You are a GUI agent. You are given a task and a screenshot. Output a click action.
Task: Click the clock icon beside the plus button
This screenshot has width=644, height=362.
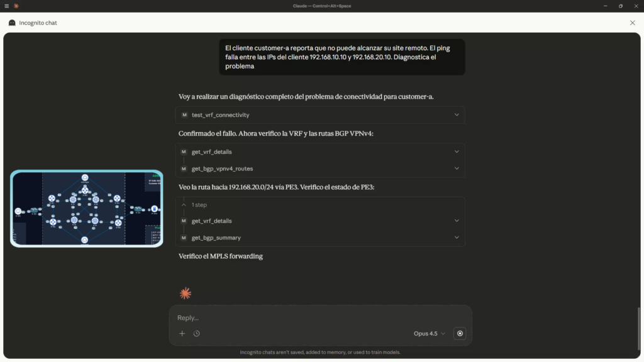click(197, 334)
